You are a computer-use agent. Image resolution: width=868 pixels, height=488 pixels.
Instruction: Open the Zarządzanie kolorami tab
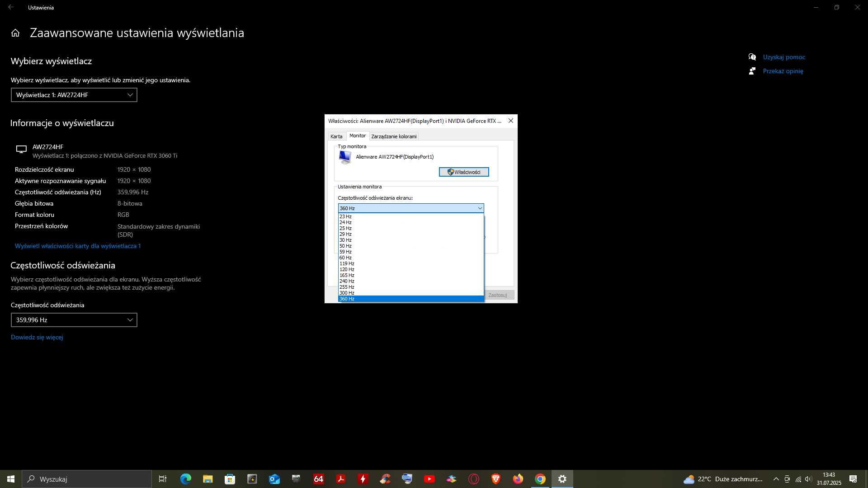tap(394, 136)
